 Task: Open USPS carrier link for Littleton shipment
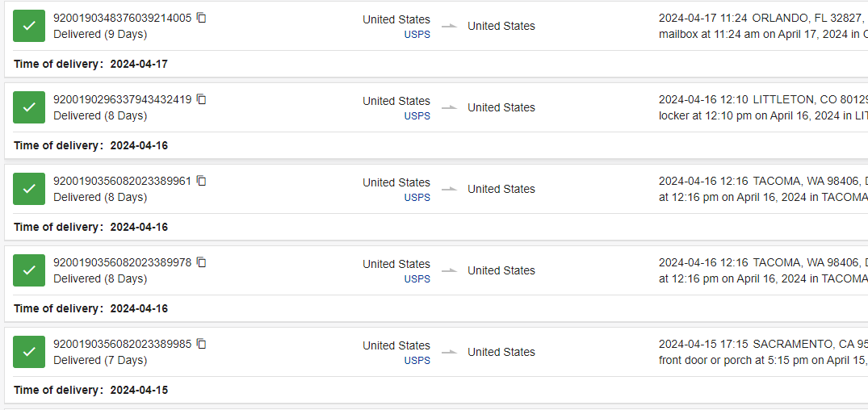click(417, 116)
